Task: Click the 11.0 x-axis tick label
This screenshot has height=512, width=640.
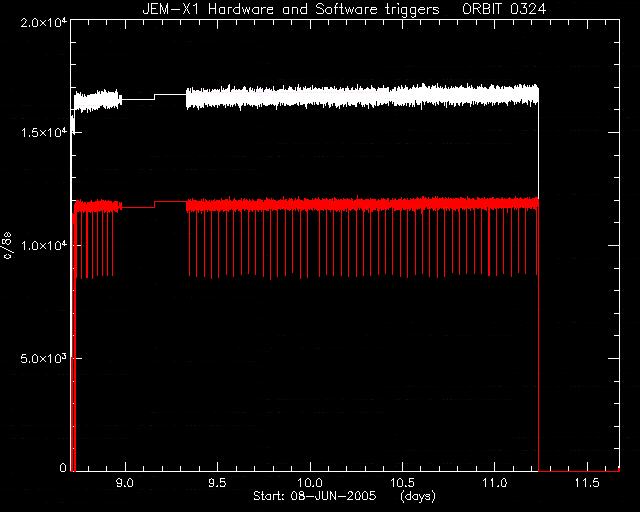Action: pyautogui.click(x=494, y=483)
